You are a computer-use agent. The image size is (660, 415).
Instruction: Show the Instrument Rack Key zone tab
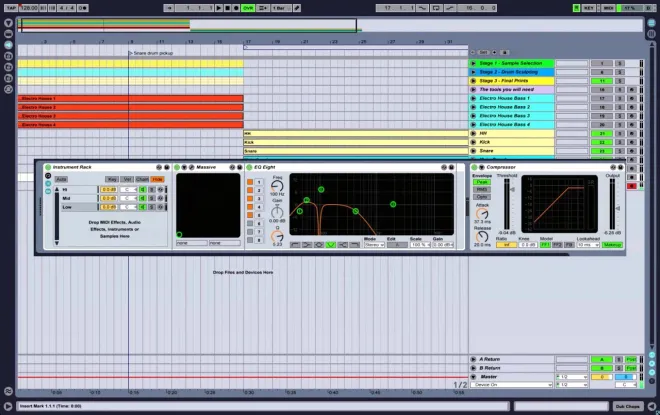pos(112,179)
